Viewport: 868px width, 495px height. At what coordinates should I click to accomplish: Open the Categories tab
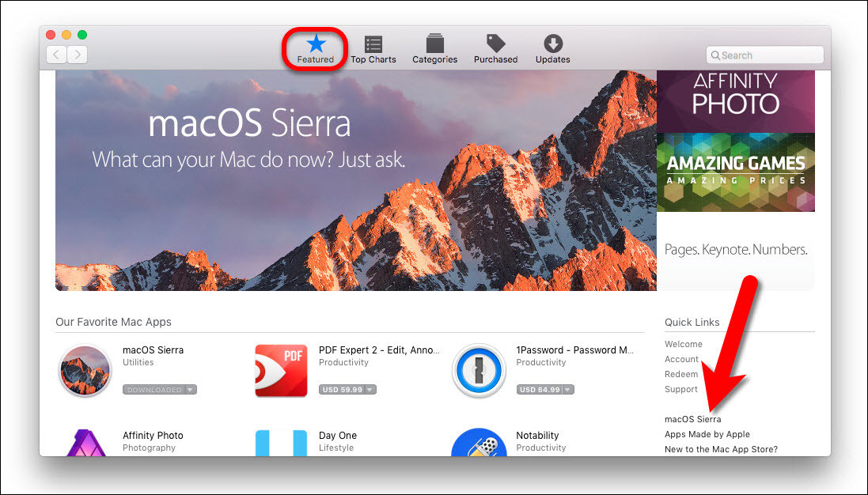click(x=434, y=49)
